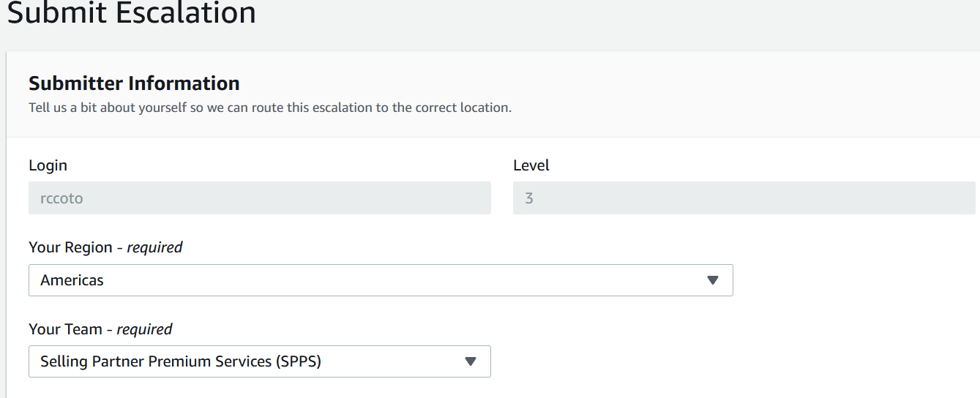Click the 'Tell us a bit about yourself' description
This screenshot has height=398, width=980.
tap(270, 108)
